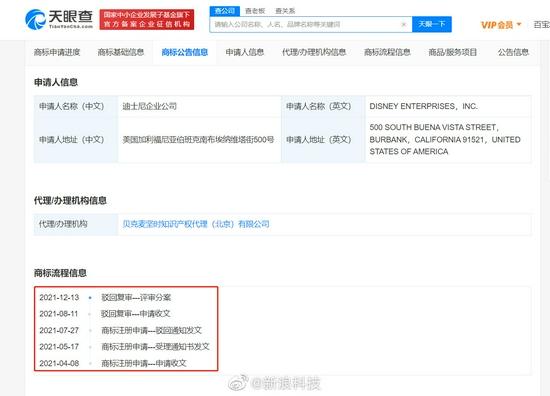Click the red official credit agency banner

pyautogui.click(x=147, y=20)
